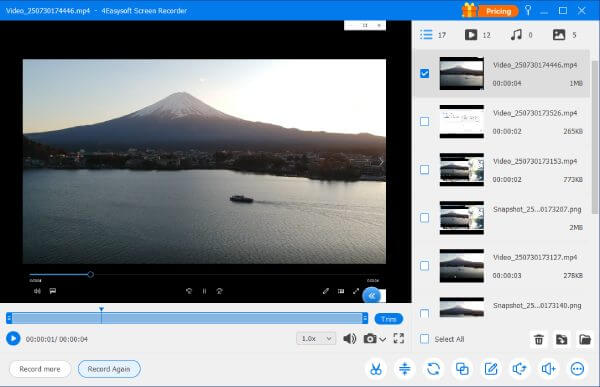The image size is (600, 387).
Task: Click embedded player subtitle comment icon
Action: click(53, 291)
